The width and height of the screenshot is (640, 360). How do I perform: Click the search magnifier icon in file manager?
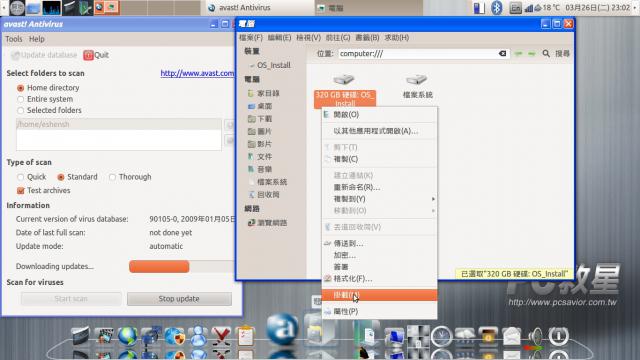point(546,53)
